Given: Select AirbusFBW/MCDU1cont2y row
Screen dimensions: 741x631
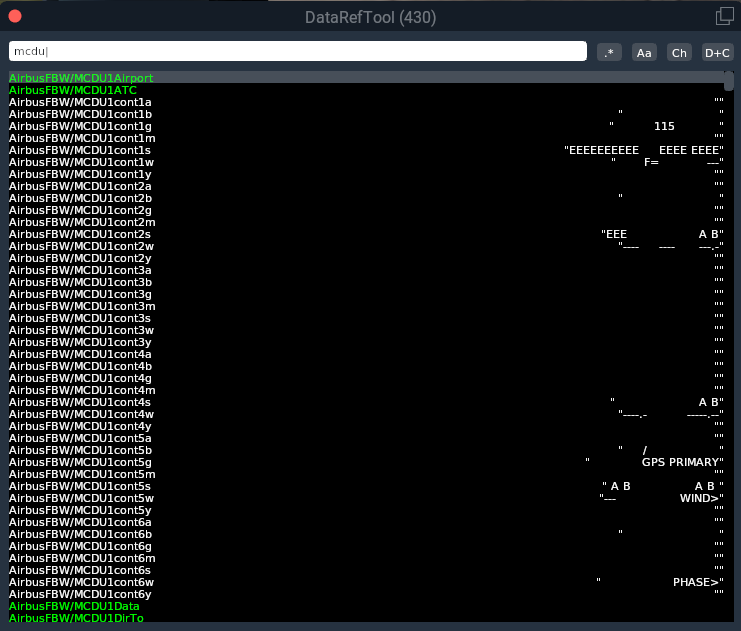Looking at the screenshot, I should pyautogui.click(x=366, y=258).
